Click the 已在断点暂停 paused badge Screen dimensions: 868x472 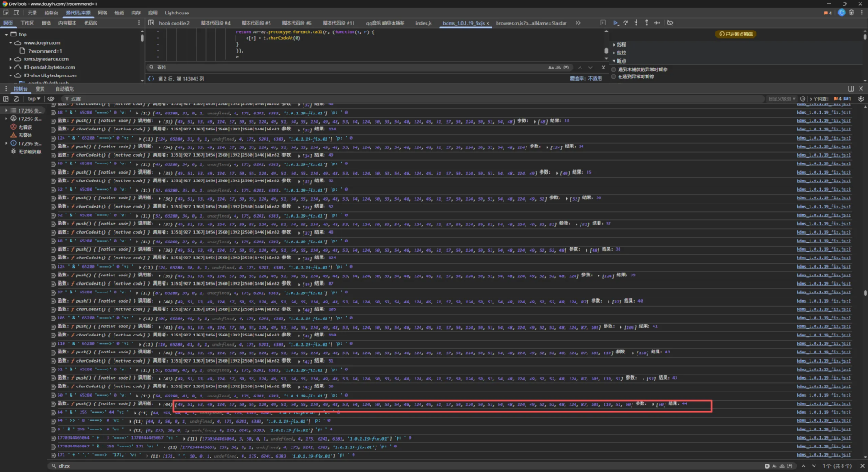735,34
